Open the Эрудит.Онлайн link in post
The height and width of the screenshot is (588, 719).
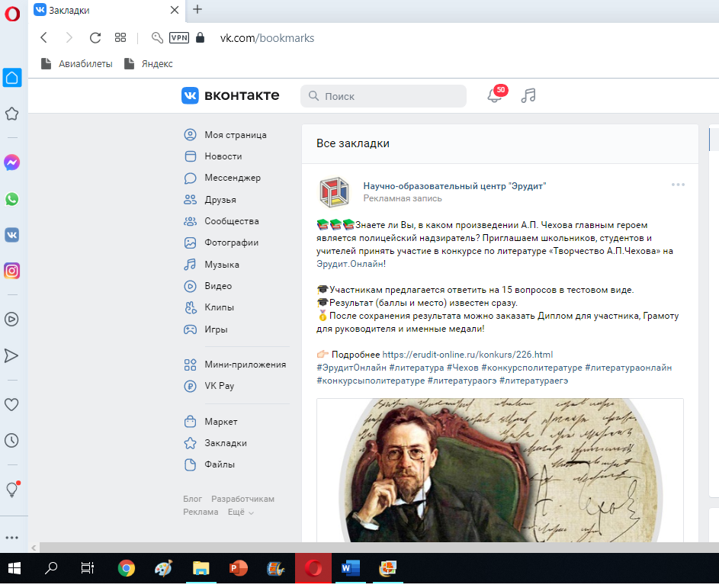coord(351,264)
